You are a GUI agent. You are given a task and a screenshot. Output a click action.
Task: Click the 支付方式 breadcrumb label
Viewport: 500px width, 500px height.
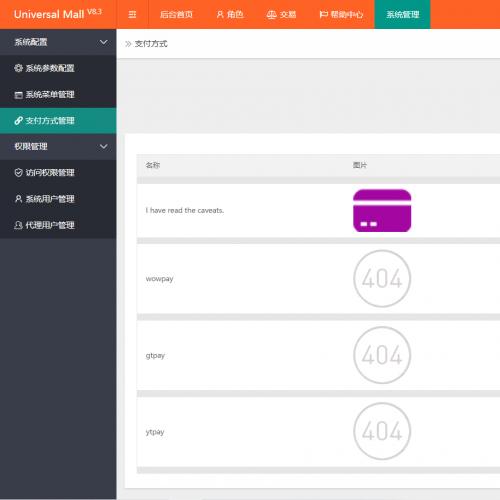151,44
